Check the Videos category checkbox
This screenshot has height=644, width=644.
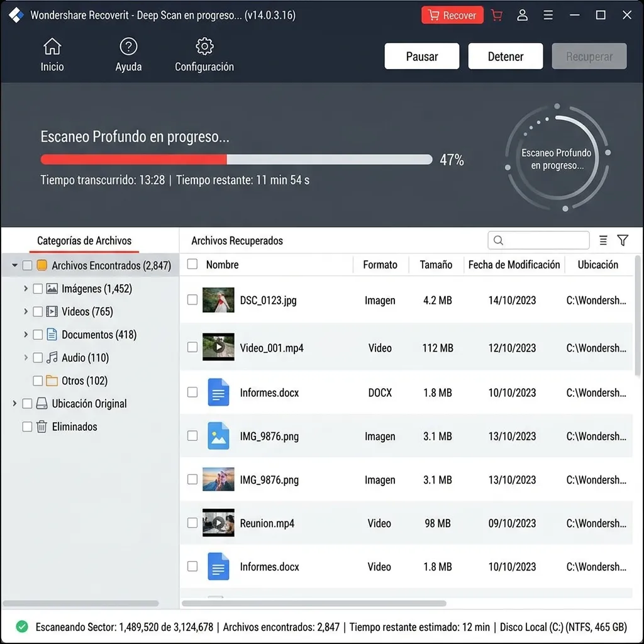(37, 312)
